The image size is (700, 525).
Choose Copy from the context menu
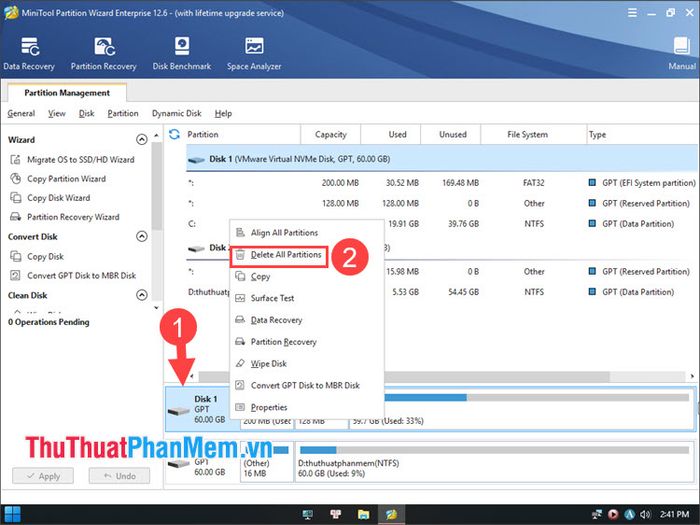tap(307, 276)
